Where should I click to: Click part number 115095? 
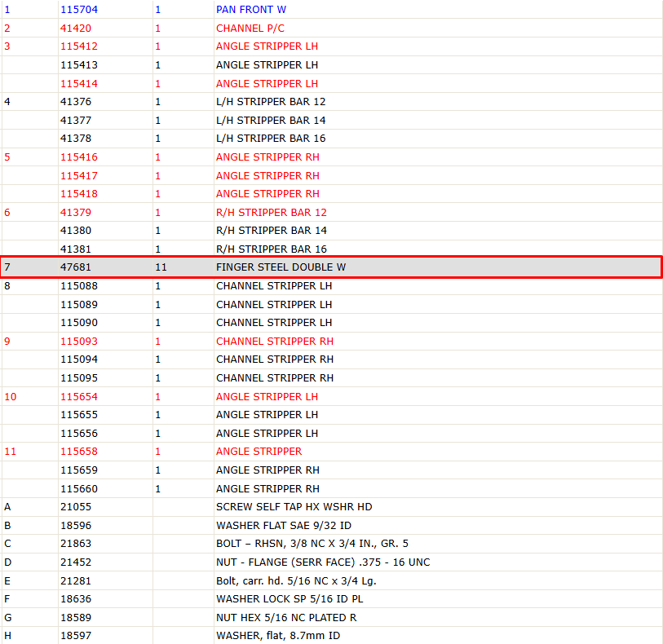tap(79, 378)
